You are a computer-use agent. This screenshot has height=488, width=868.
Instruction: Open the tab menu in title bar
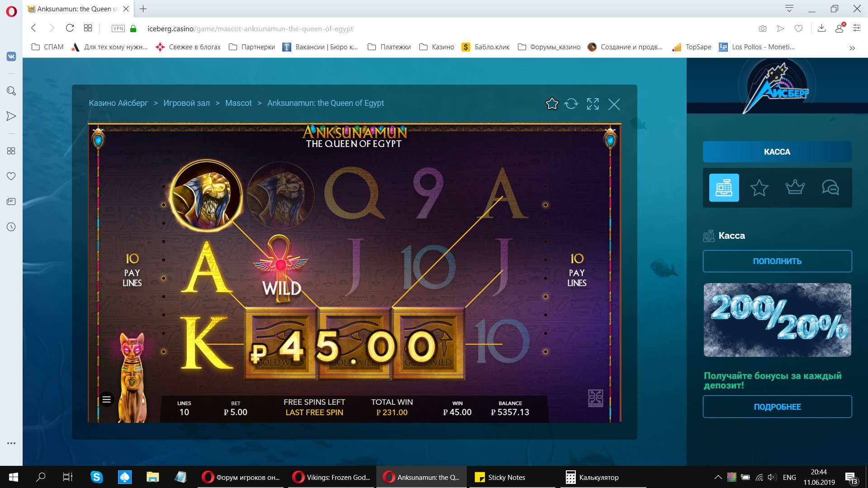789,9
